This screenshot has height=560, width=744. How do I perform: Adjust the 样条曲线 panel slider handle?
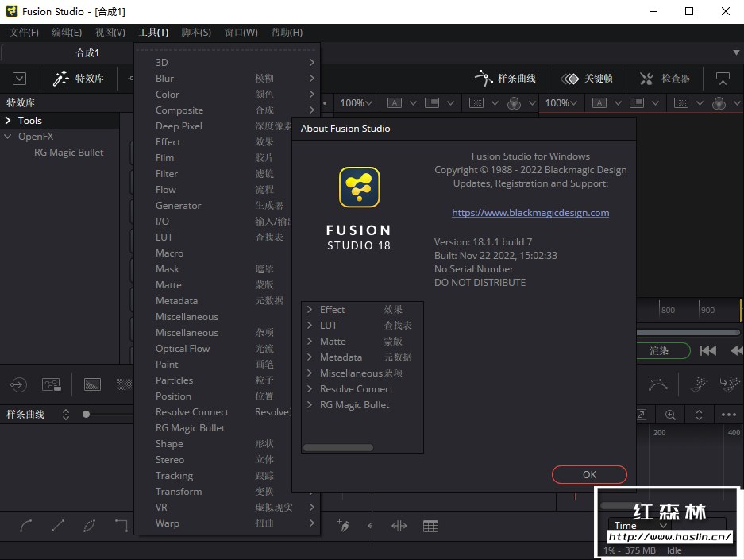[x=86, y=415]
